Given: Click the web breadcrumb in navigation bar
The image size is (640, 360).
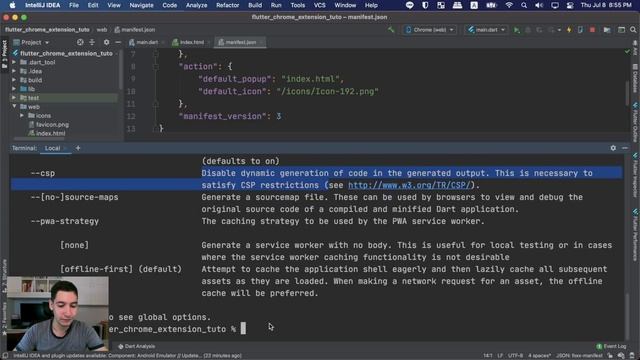Looking at the screenshot, I should click(x=102, y=29).
